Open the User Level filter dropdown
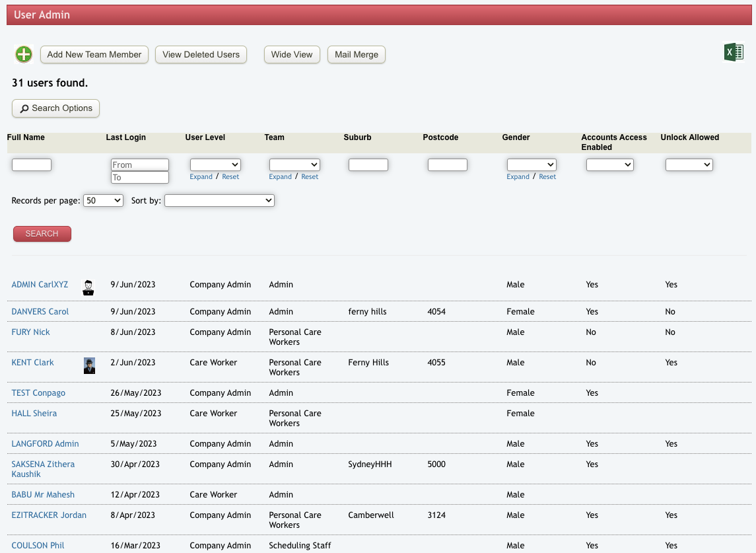The height and width of the screenshot is (553, 756). click(x=215, y=165)
